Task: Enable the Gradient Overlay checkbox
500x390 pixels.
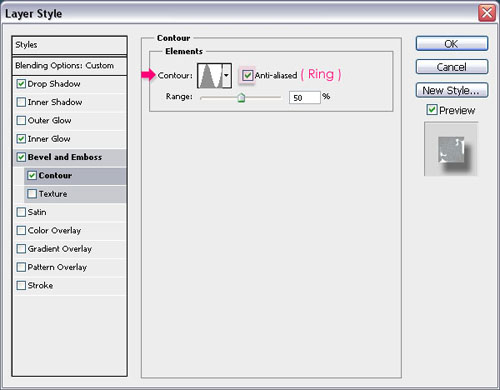Action: pyautogui.click(x=21, y=249)
